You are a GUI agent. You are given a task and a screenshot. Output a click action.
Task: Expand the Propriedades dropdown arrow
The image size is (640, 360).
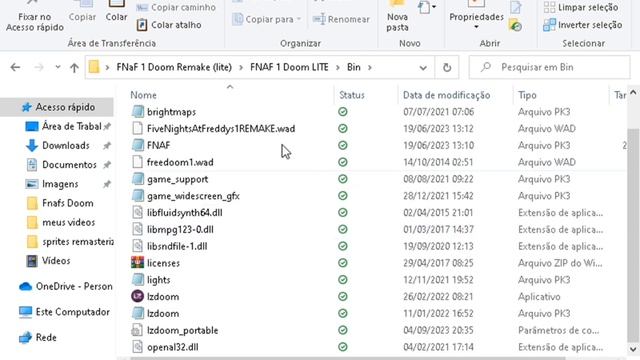(x=476, y=27)
